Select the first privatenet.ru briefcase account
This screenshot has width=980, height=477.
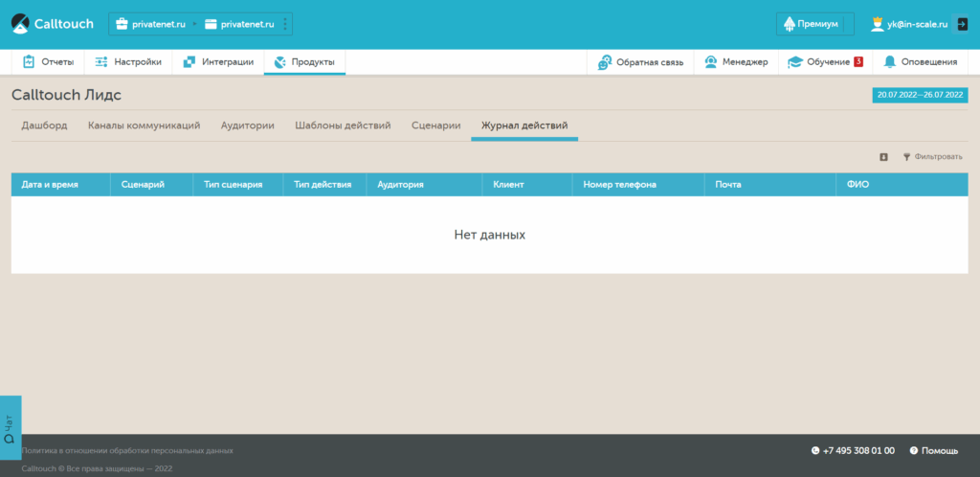(150, 24)
